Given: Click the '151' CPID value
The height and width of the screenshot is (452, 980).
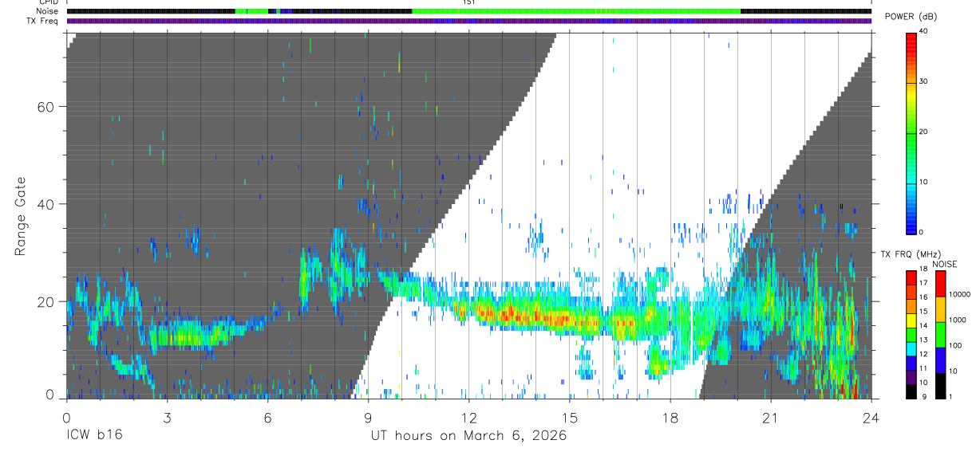Looking at the screenshot, I should point(469,2).
